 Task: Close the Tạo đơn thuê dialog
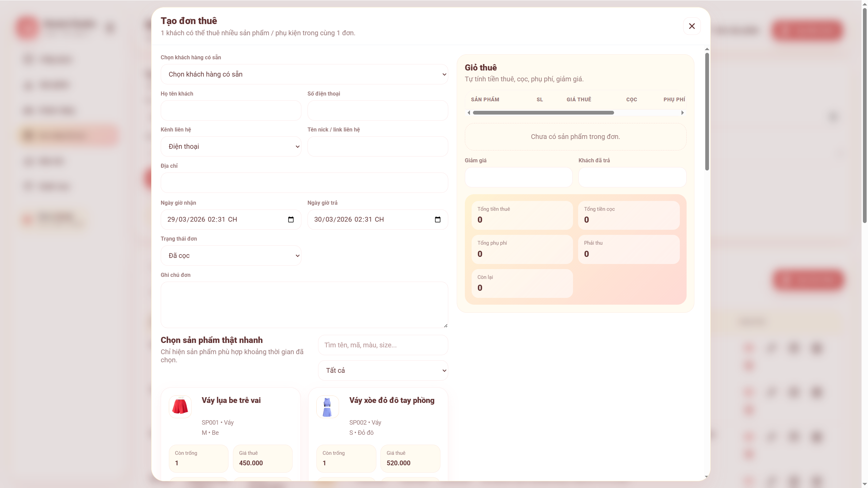coord(692,26)
